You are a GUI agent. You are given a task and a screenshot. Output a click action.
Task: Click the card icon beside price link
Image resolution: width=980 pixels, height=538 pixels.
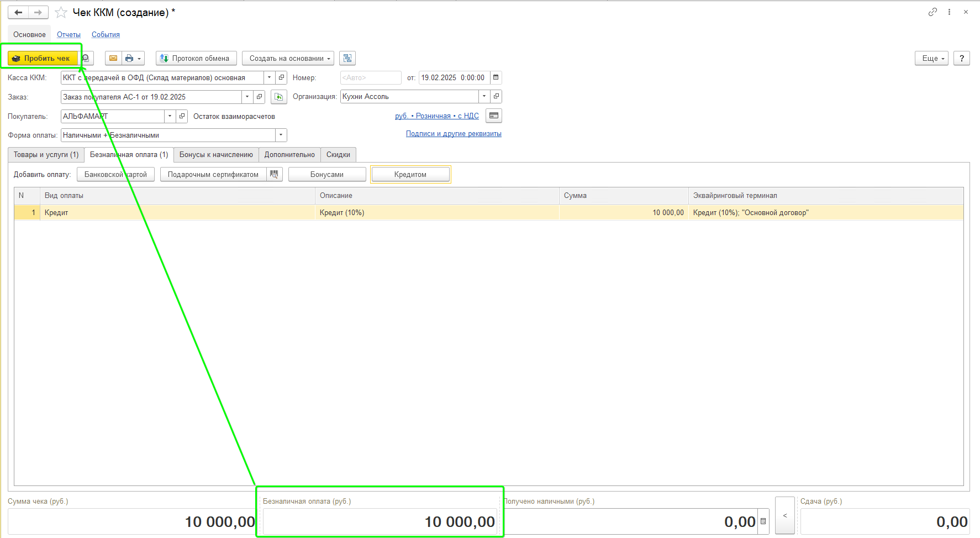494,116
